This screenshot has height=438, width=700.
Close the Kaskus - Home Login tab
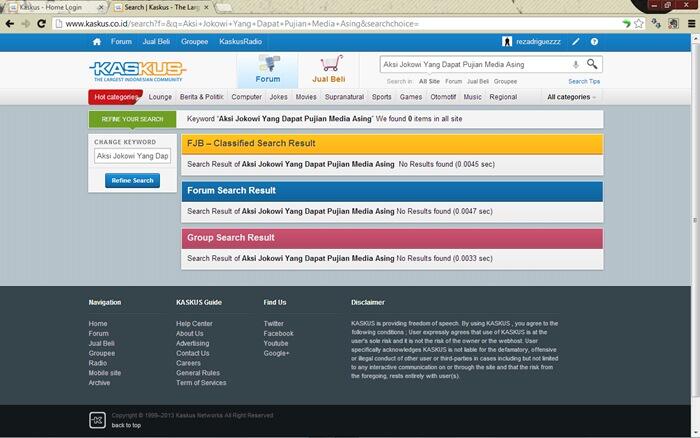[x=100, y=7]
